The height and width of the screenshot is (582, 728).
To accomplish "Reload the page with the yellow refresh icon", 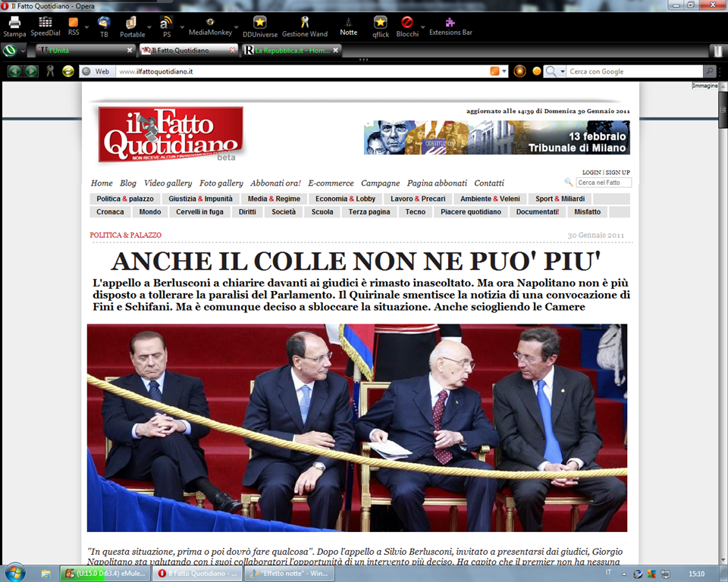I will (x=67, y=71).
